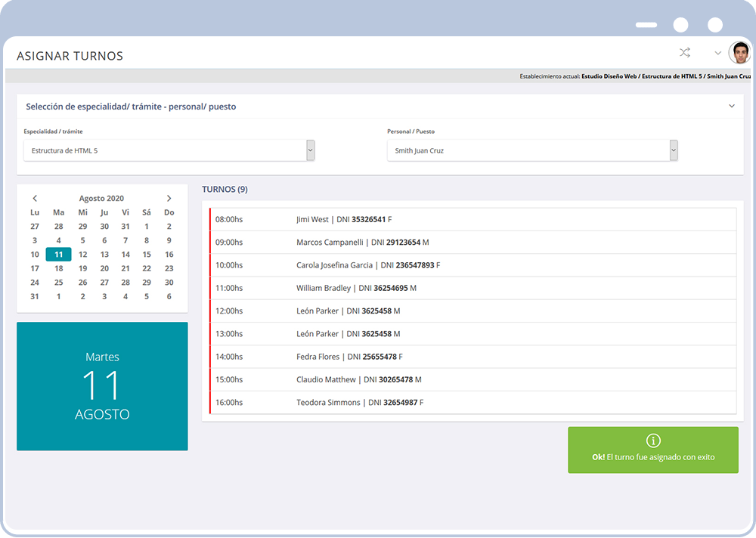Viewport: 756px width, 538px height.
Task: Click the Fedra Flores 14:00hs appointment
Action: point(469,357)
